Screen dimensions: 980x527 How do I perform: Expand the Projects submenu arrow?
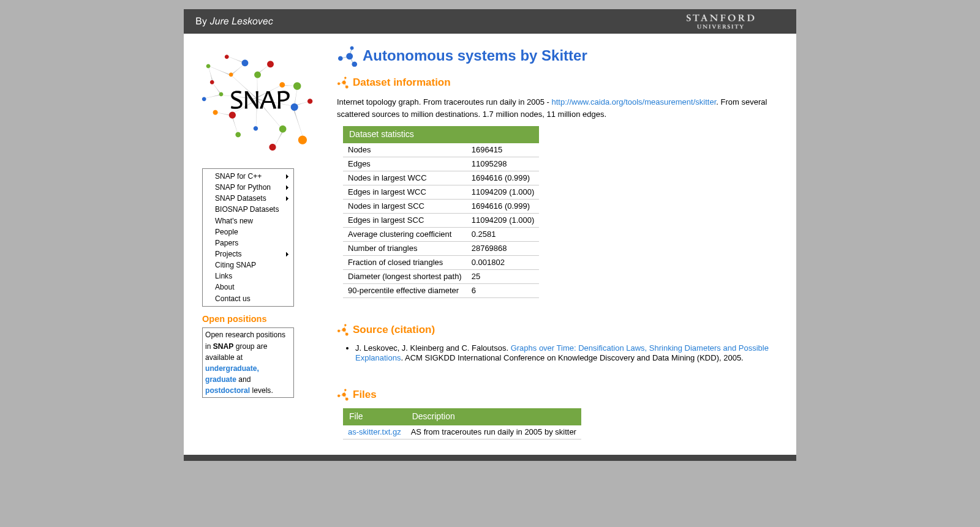tap(287, 254)
